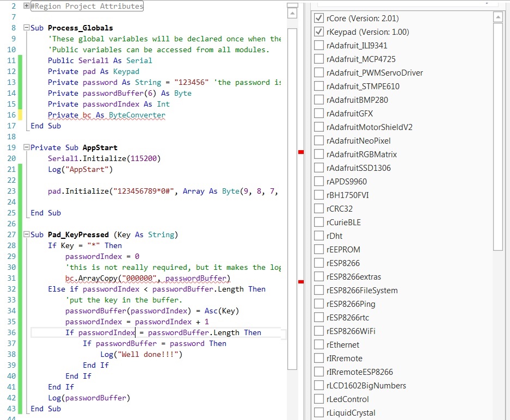Screen dimensions: 510x420
Task: Enable the rESP8266 library
Action: [x=319, y=263]
